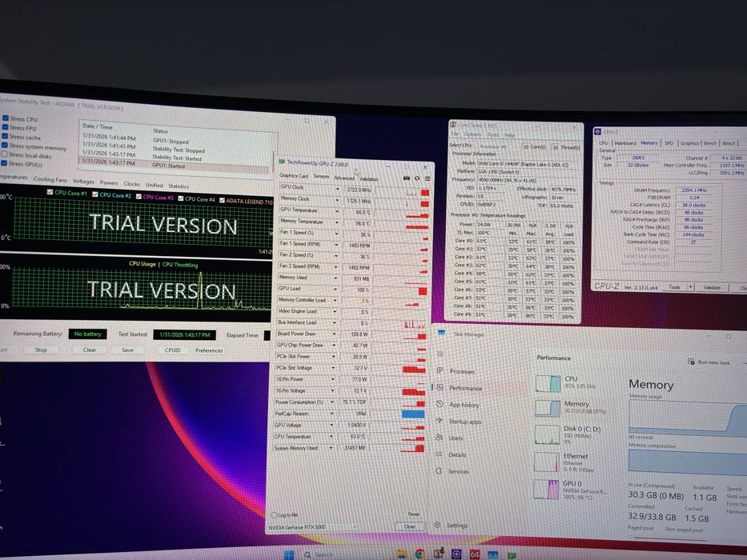Open the CPU-Z Tools dropdown arrow
Viewport: 747px width, 560px height.
pyautogui.click(x=689, y=286)
